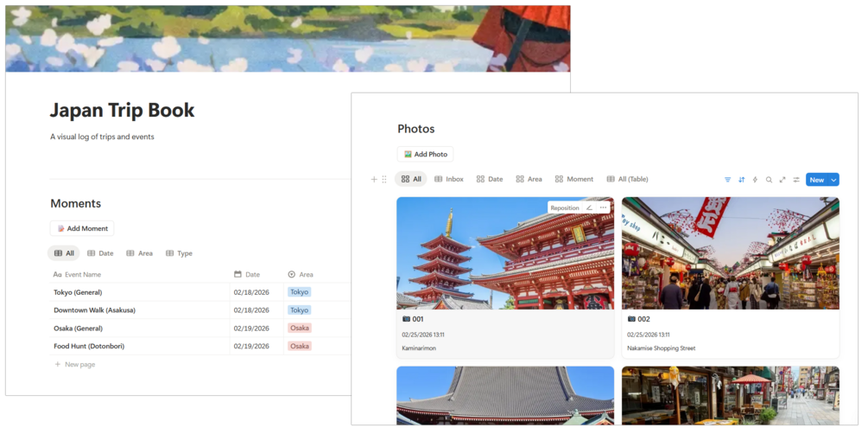Expand the New button dropdown arrow
This screenshot has height=434, width=868.
pyautogui.click(x=833, y=180)
